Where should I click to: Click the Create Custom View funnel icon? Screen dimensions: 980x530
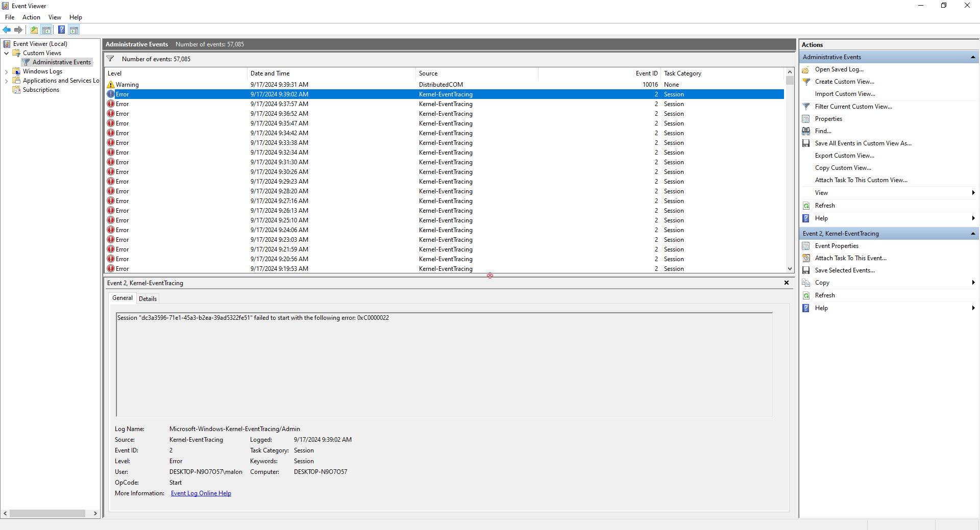tap(806, 82)
